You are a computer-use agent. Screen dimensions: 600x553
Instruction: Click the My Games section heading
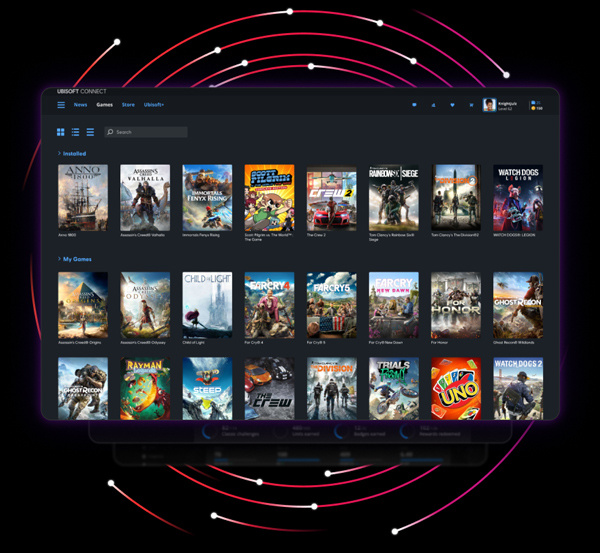[77, 259]
